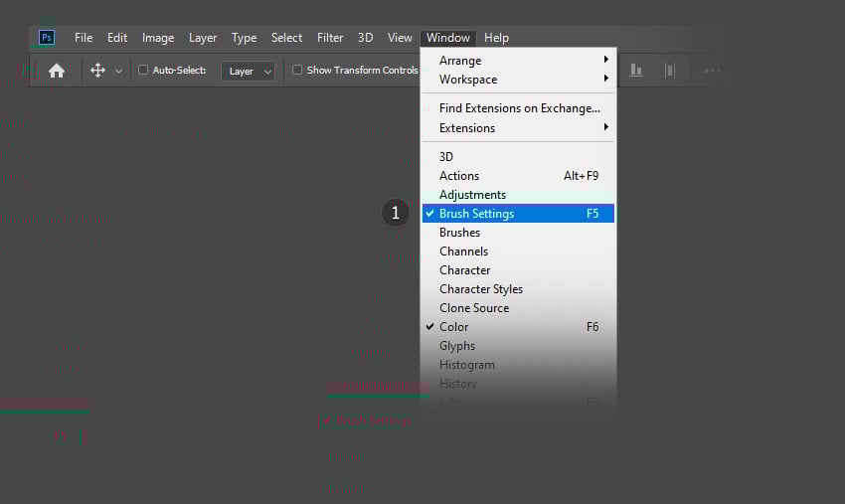Screen dimensions: 845x504
Task: Expand the Extensions submenu
Action: coord(518,128)
